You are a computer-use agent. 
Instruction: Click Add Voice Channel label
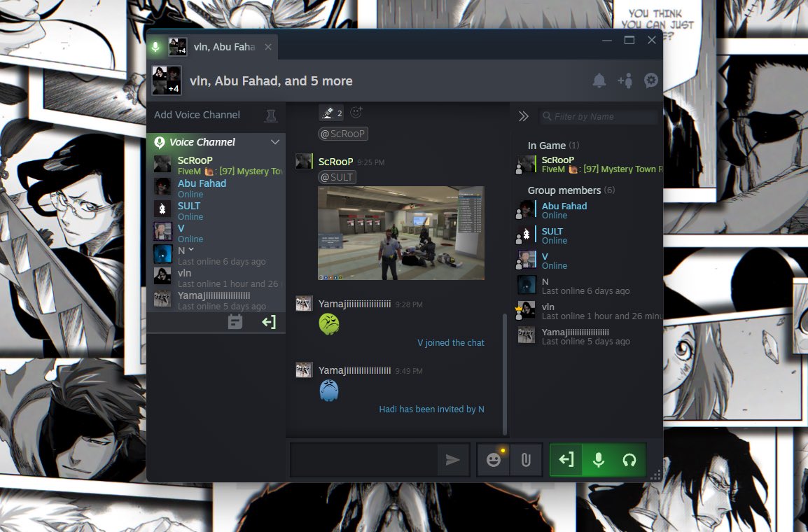tap(197, 115)
